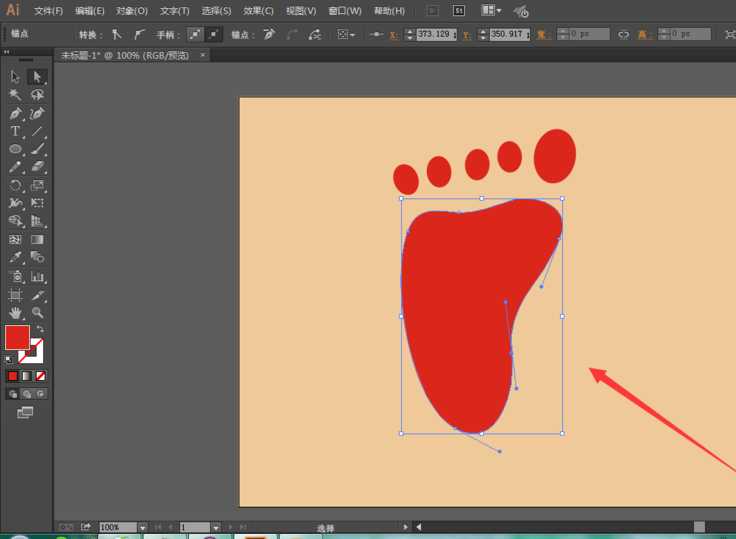Toggle link between width and height
The height and width of the screenshot is (539, 736).
[x=623, y=34]
